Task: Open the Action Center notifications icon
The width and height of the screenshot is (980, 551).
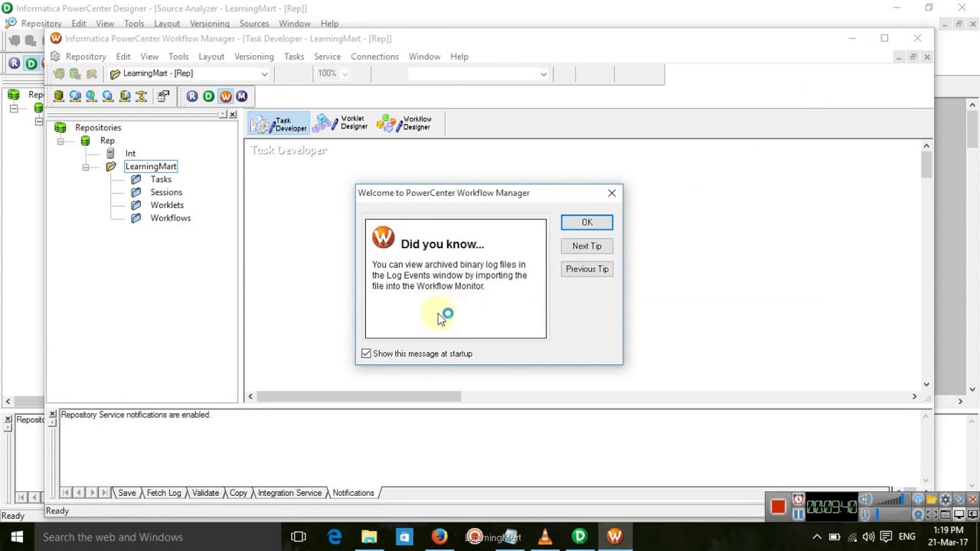Action: (886, 536)
